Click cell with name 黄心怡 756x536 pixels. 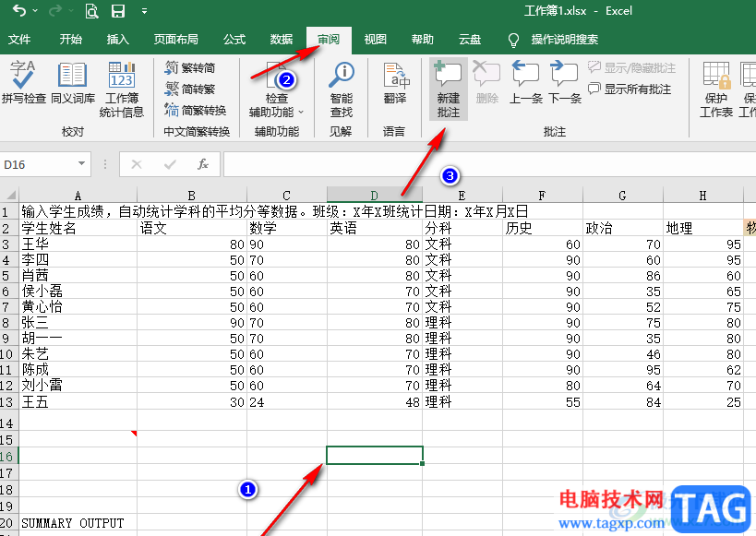(78, 306)
